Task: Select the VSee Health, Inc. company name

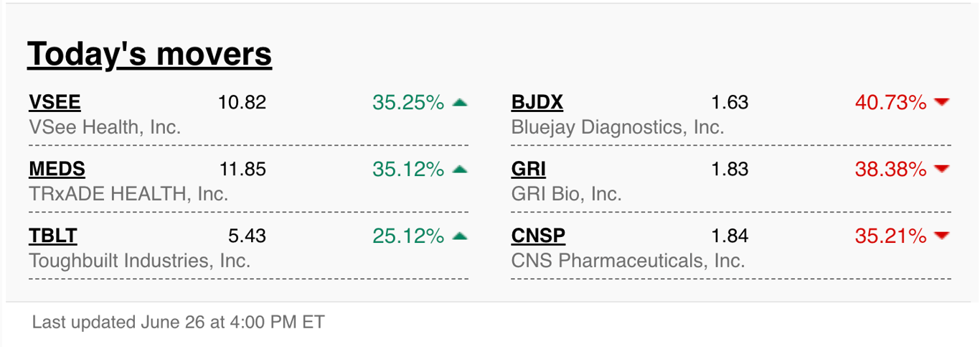Action: [x=105, y=127]
